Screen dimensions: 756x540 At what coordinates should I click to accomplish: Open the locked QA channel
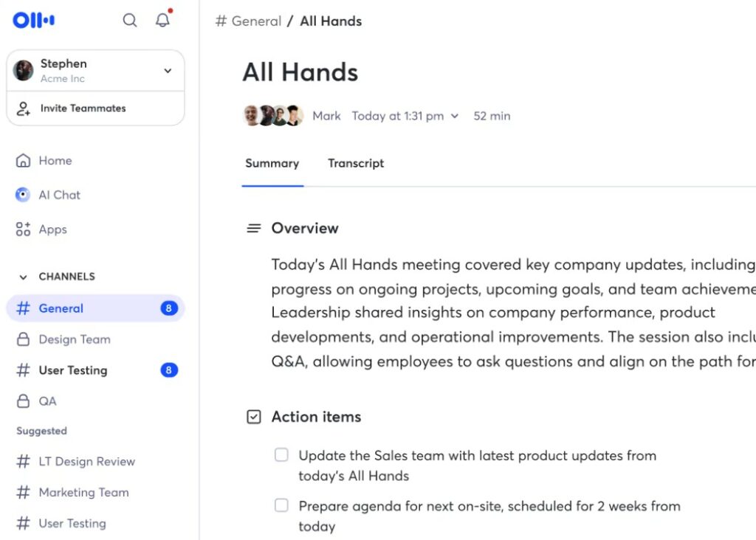(x=47, y=401)
